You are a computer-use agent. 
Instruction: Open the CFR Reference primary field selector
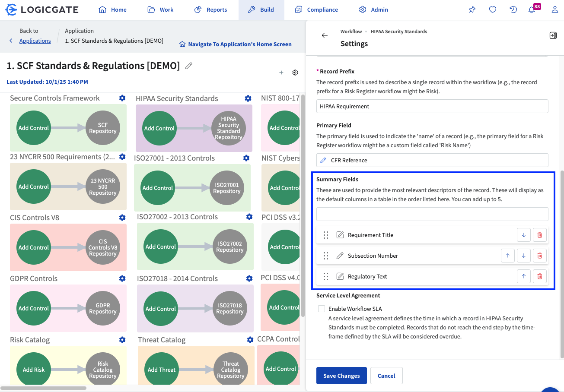432,160
